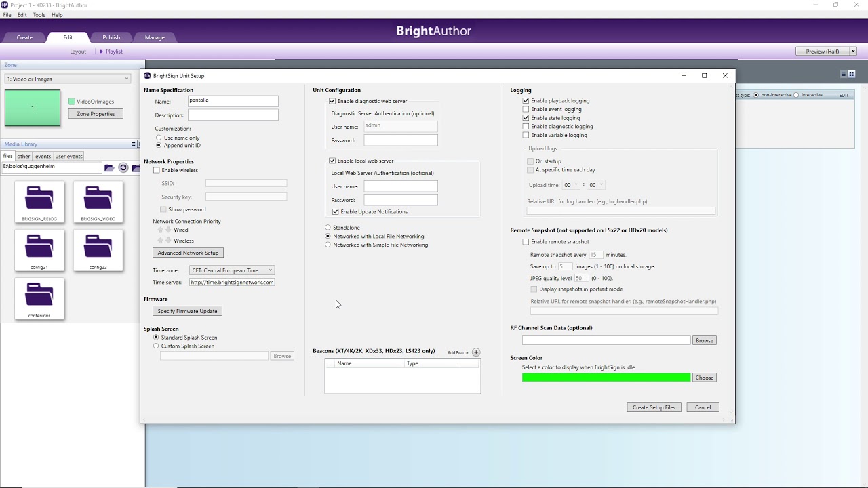Choose Standalone unit configuration

tap(328, 228)
